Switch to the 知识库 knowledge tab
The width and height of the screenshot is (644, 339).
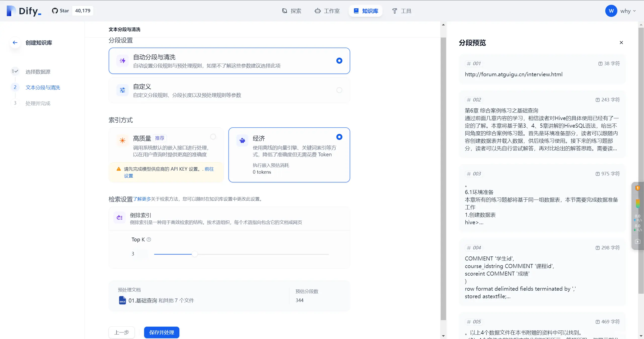click(366, 11)
